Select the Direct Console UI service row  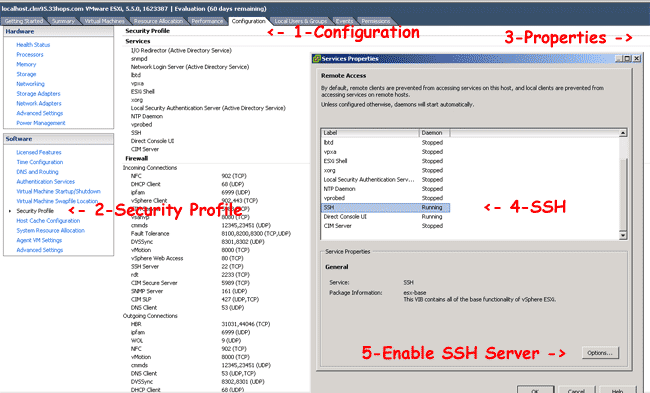pyautogui.click(x=386, y=217)
